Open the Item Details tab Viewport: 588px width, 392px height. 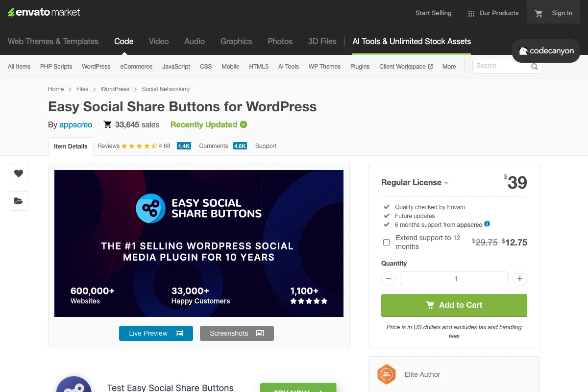[x=71, y=146]
